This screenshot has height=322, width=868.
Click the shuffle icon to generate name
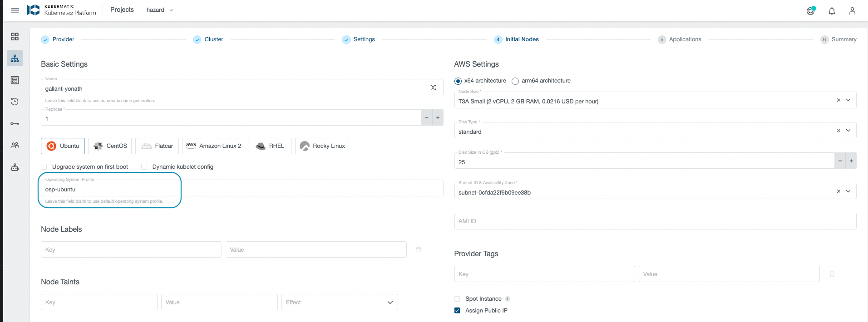click(433, 88)
